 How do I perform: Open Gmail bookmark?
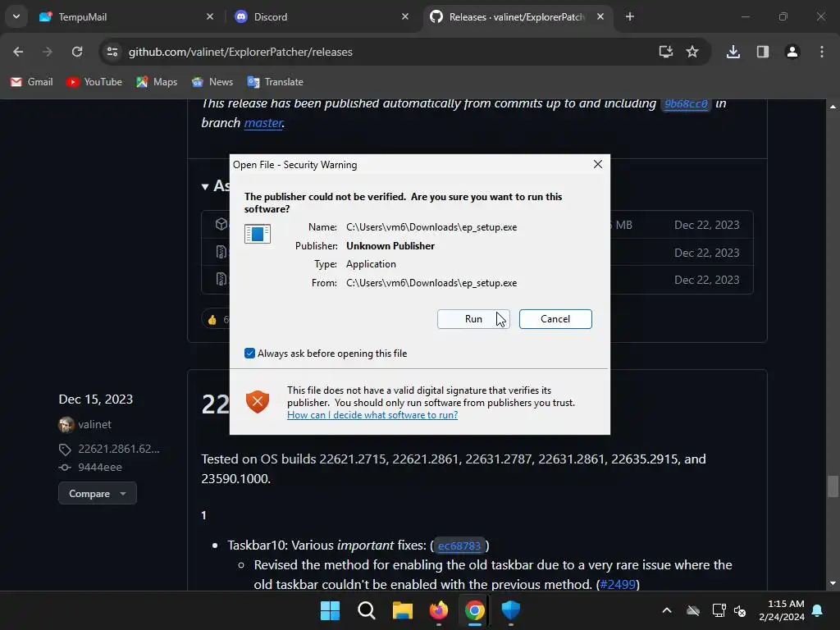[x=32, y=82]
